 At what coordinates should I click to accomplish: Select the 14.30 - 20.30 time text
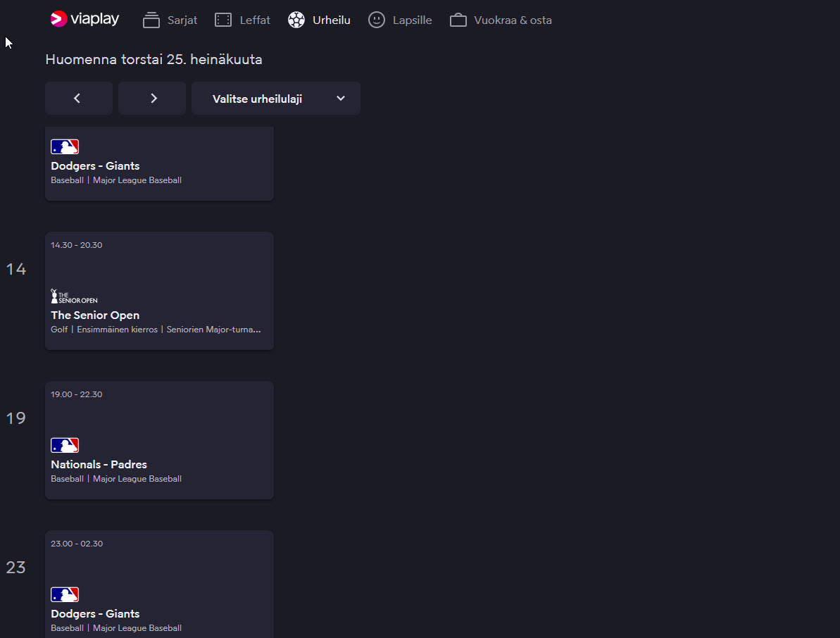point(77,245)
